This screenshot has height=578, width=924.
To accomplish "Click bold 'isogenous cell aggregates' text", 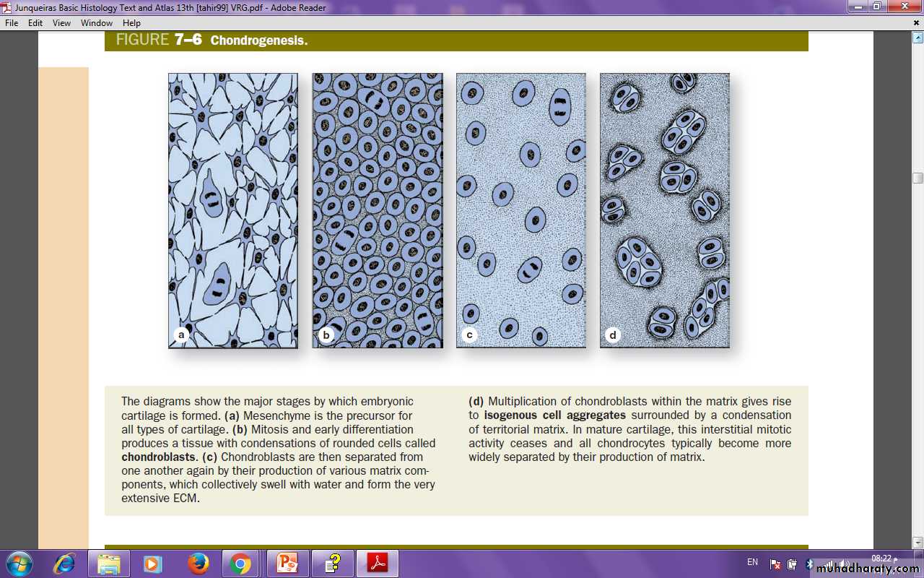I will pyautogui.click(x=555, y=415).
